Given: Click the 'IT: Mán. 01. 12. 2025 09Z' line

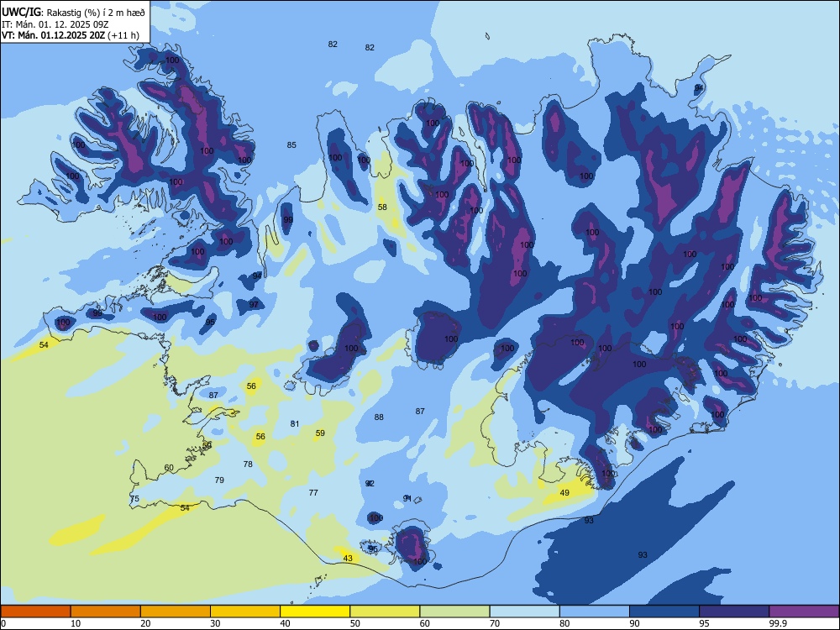Looking at the screenshot, I should (x=55, y=24).
